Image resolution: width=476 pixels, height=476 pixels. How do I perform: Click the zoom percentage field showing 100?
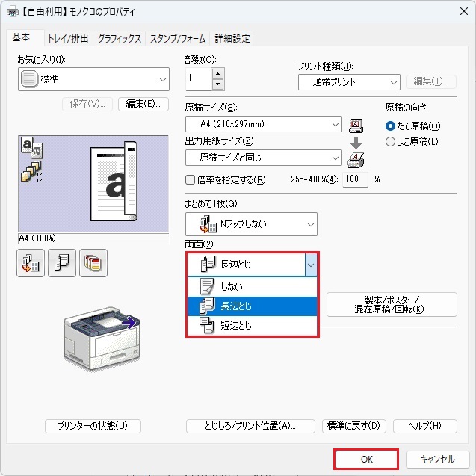[355, 179]
